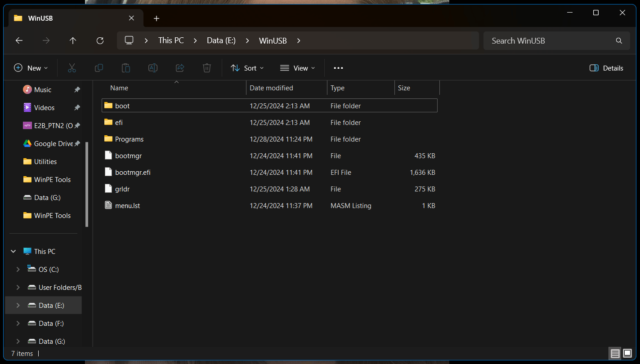Open Music in Quick access
640x364 pixels.
[x=43, y=90]
